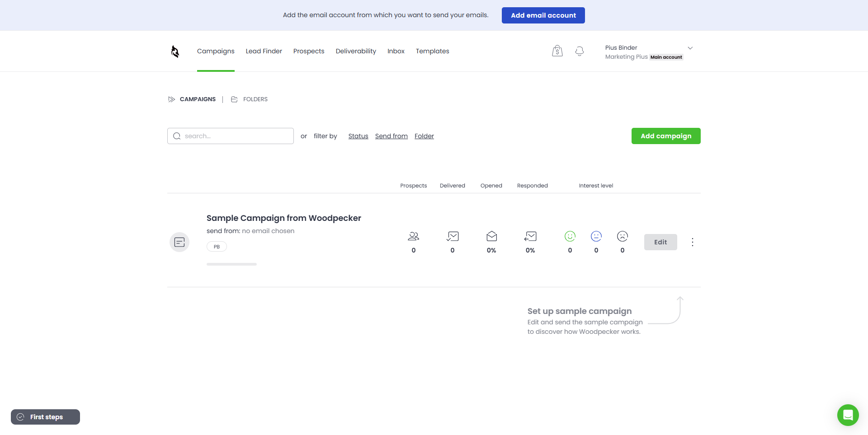Focus the campaign search field
This screenshot has height=435, width=868.
(231, 136)
